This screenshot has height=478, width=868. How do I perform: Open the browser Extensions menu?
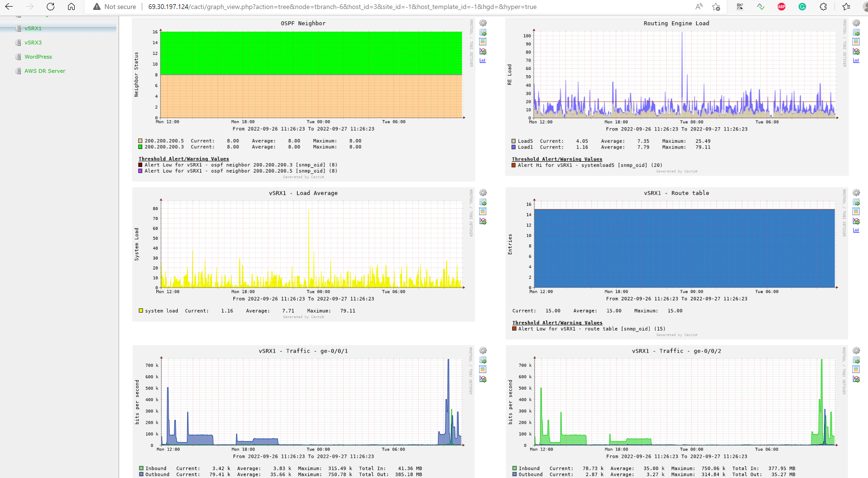point(823,7)
